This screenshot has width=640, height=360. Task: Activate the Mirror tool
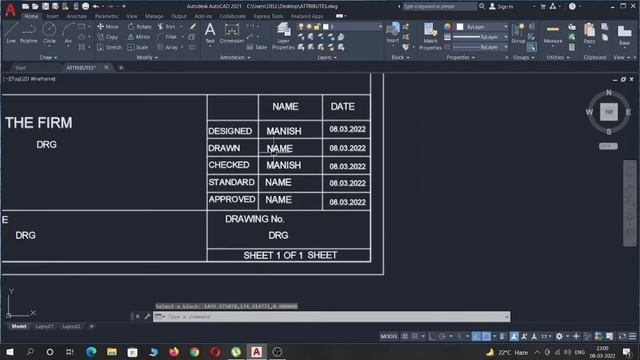[x=139, y=37]
